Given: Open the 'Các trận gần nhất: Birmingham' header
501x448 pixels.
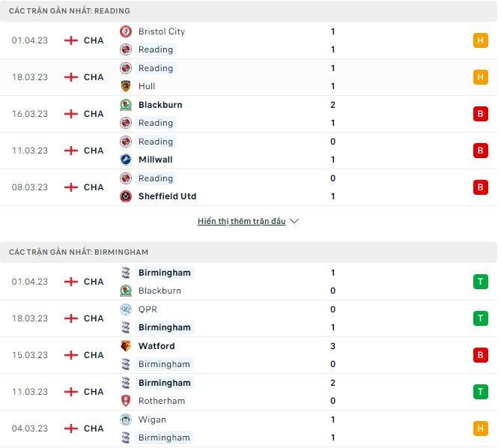Looking at the screenshot, I should tap(79, 252).
